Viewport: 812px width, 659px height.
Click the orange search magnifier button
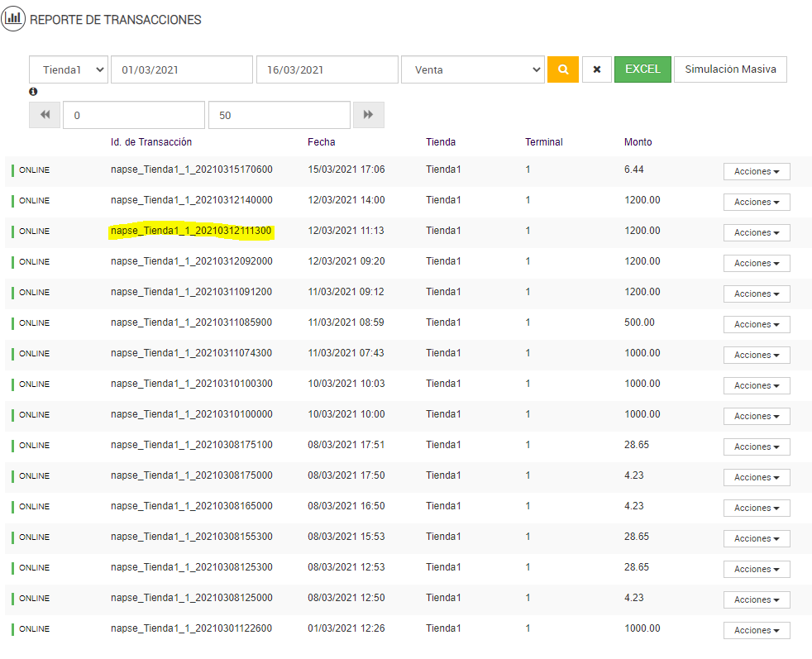pos(562,69)
